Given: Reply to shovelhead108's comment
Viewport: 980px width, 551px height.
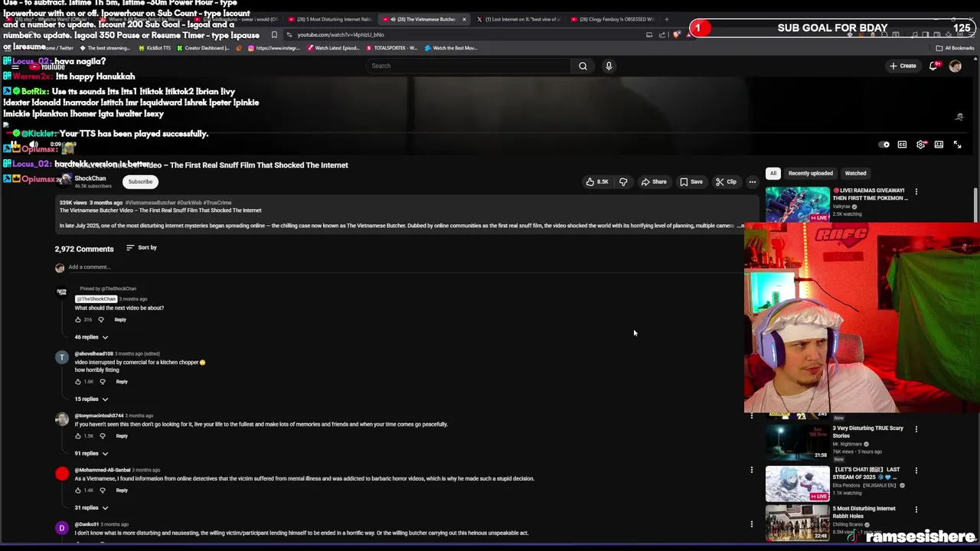Looking at the screenshot, I should [x=122, y=382].
